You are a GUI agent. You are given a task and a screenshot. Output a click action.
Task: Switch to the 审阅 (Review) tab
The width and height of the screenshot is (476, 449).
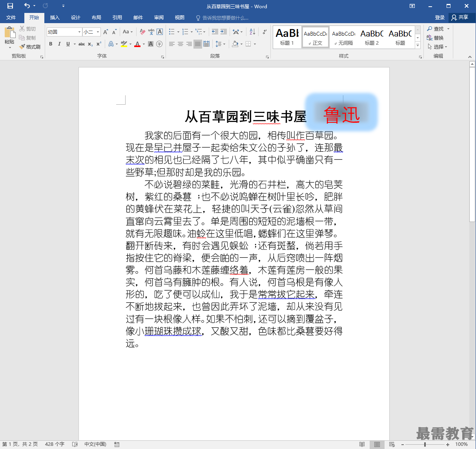click(x=159, y=18)
